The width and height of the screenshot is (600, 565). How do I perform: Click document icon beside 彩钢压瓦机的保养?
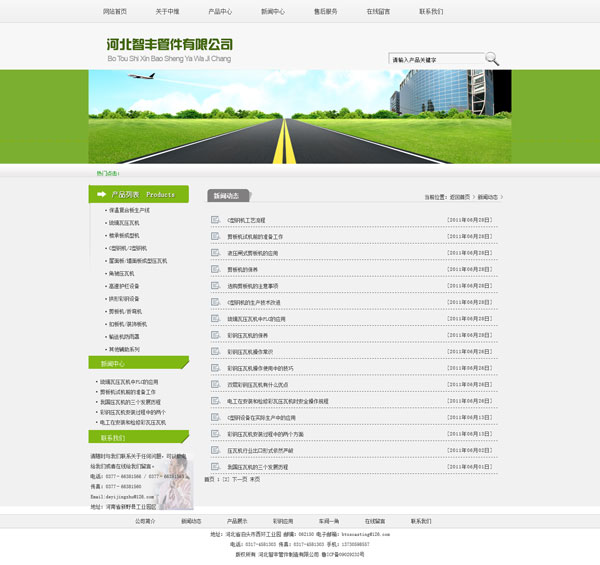[x=215, y=335]
